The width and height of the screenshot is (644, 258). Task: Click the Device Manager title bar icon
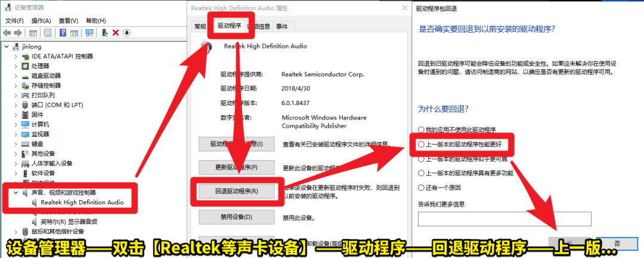[8, 8]
